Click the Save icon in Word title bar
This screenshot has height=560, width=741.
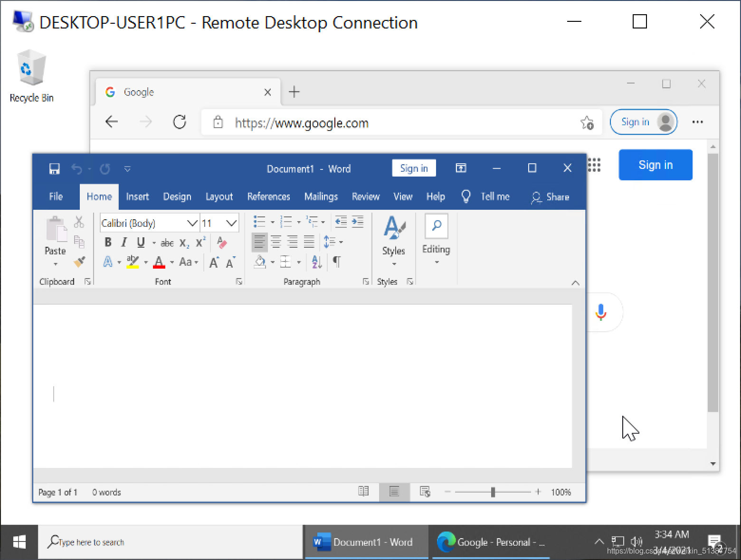tap(55, 168)
